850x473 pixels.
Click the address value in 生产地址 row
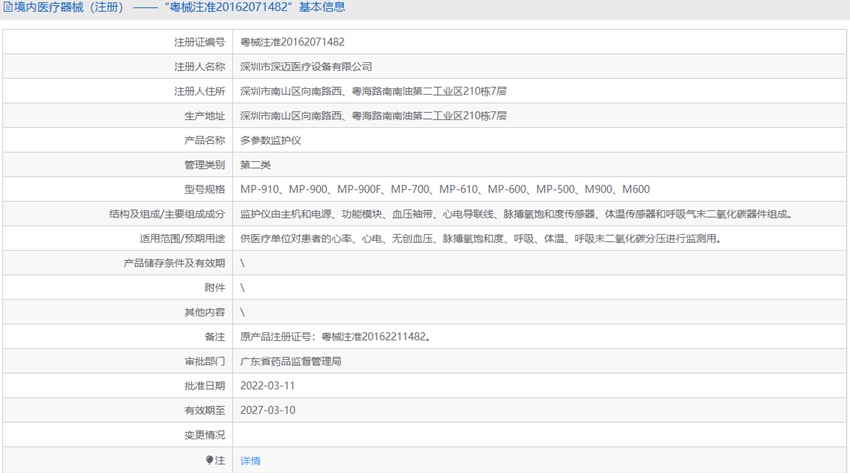click(x=374, y=115)
